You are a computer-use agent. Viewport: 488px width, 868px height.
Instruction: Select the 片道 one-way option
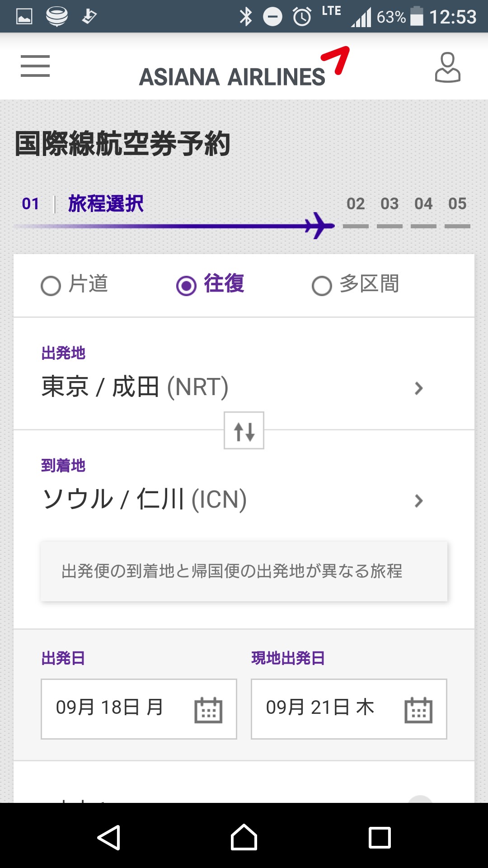coord(51,285)
